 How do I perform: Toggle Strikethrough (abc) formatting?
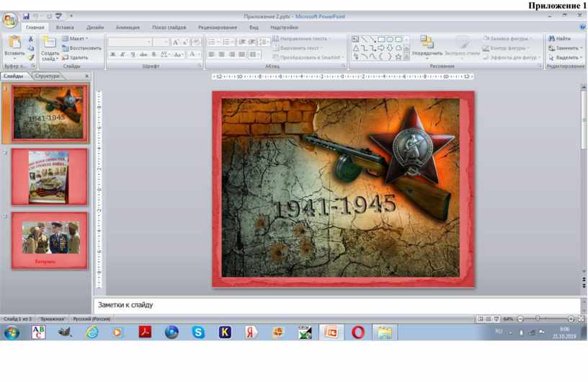[143, 55]
